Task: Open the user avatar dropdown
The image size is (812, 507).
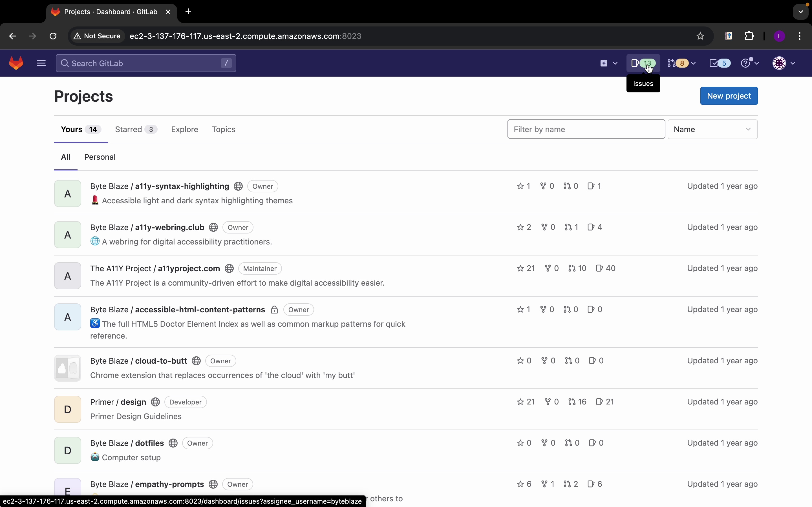Action: pyautogui.click(x=784, y=63)
